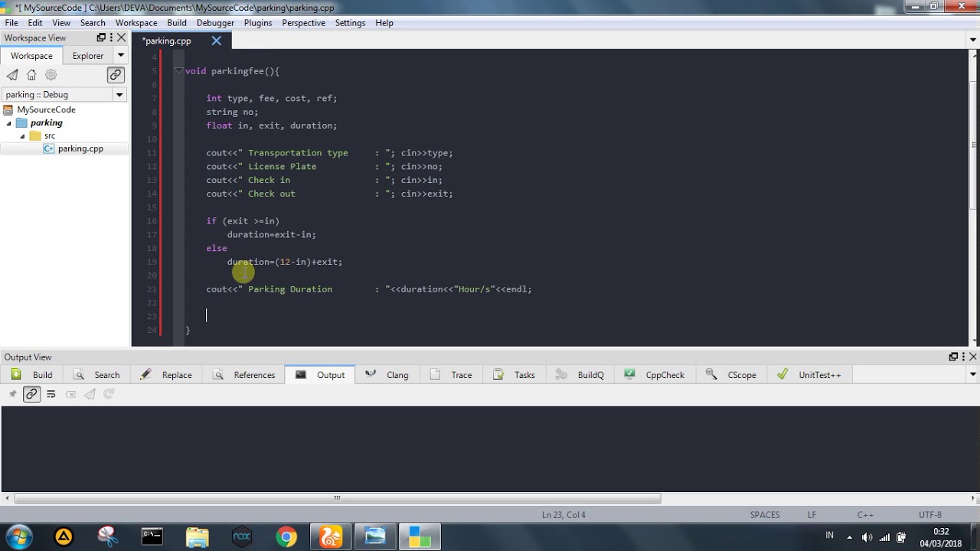Click the Output View horizontal scrollbar

pos(337,498)
